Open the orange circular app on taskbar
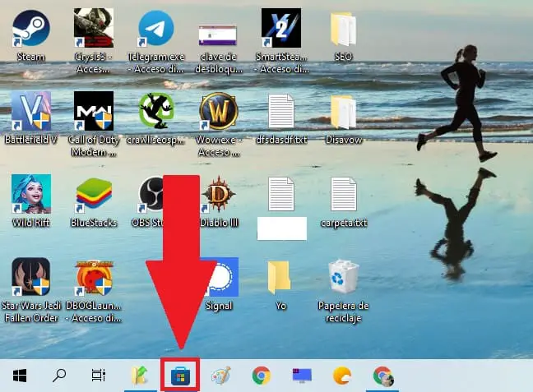Viewport: 533px width, 392px height. click(x=342, y=376)
